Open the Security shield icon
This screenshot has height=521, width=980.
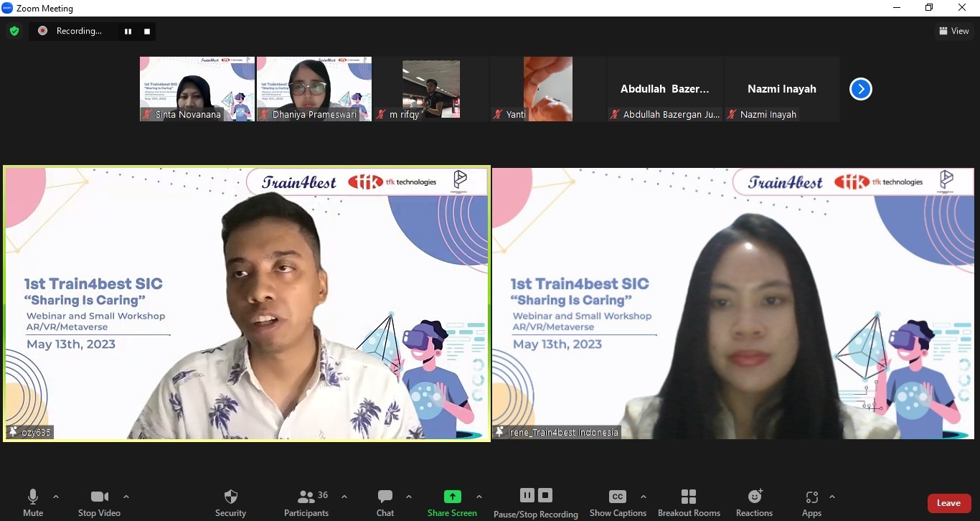[230, 497]
